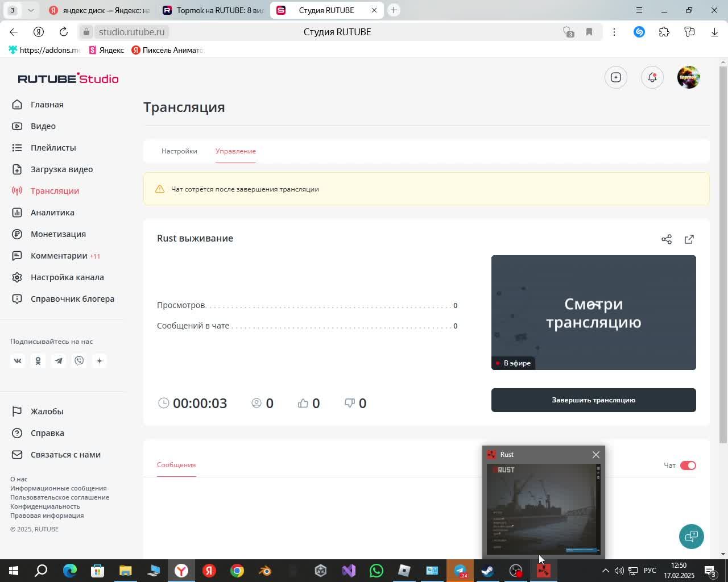Open Конфиденциальность link
This screenshot has width=728, height=582.
[x=45, y=506]
